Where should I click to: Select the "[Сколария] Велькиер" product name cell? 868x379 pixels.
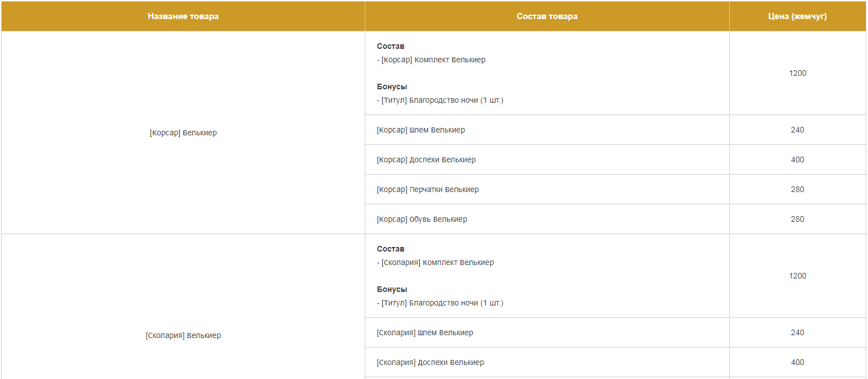(183, 336)
